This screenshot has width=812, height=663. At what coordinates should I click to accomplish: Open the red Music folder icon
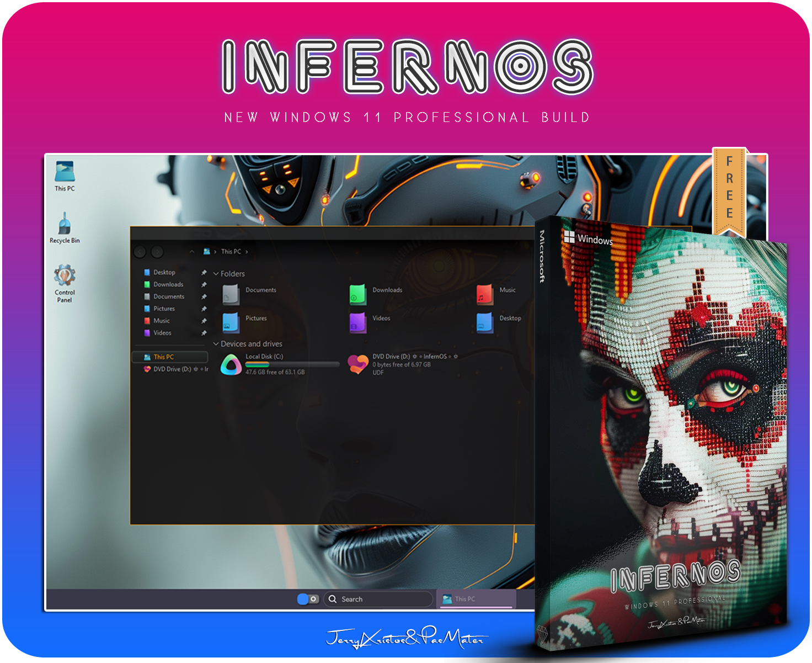point(484,294)
